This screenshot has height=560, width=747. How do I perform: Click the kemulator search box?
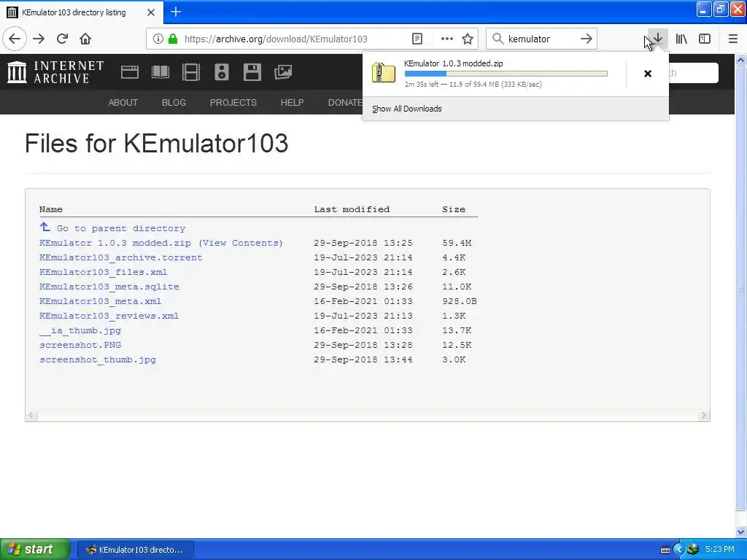coord(541,39)
